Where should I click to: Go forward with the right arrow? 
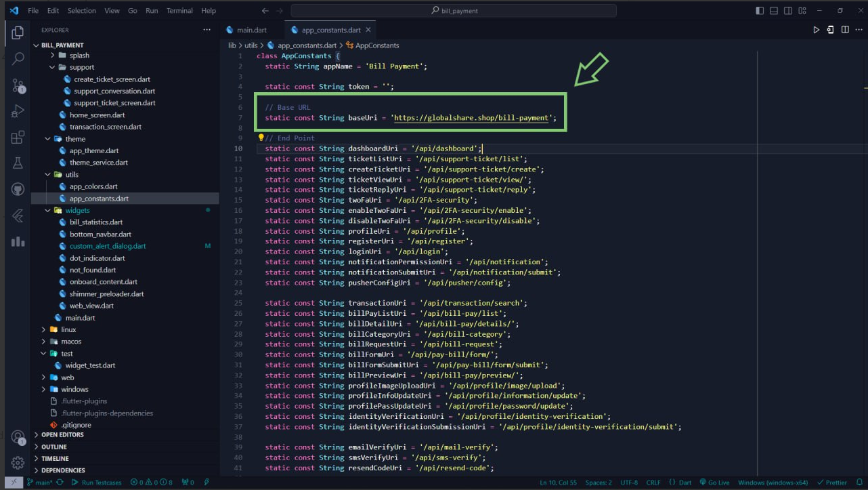[x=281, y=11]
